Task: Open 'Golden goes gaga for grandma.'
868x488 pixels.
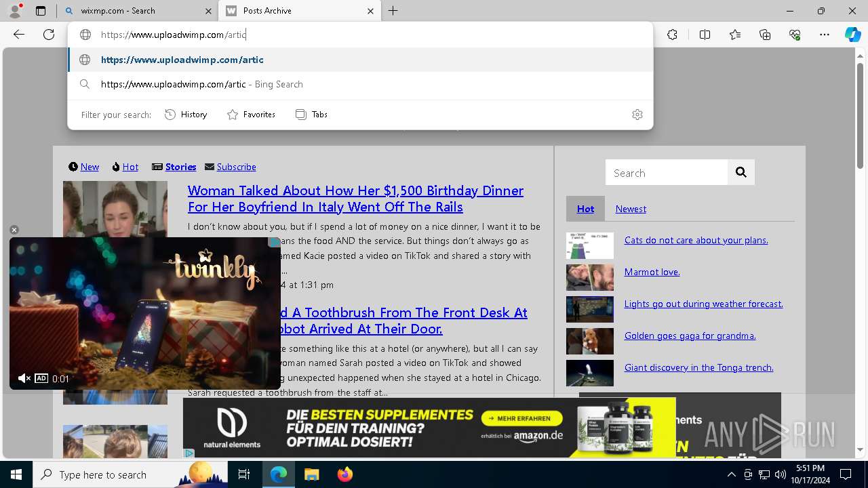Action: point(690,335)
